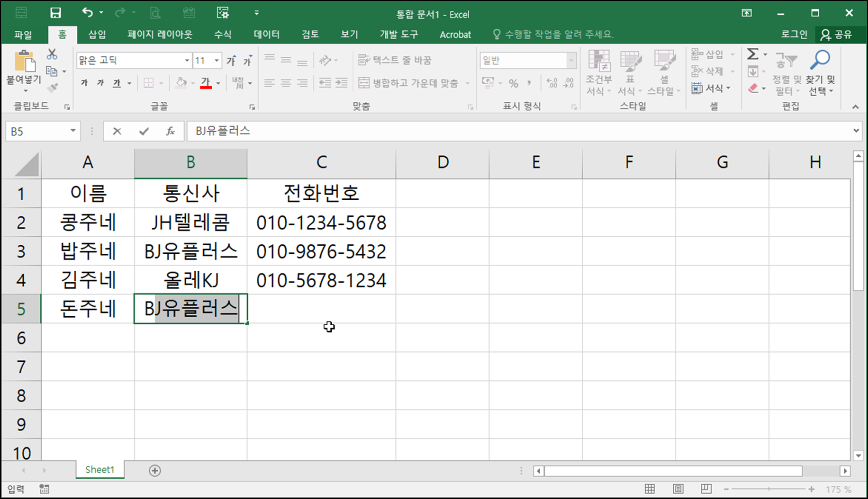Screen dimensions: 868x499
Task: Open the font size dropdown
Action: tap(217, 61)
